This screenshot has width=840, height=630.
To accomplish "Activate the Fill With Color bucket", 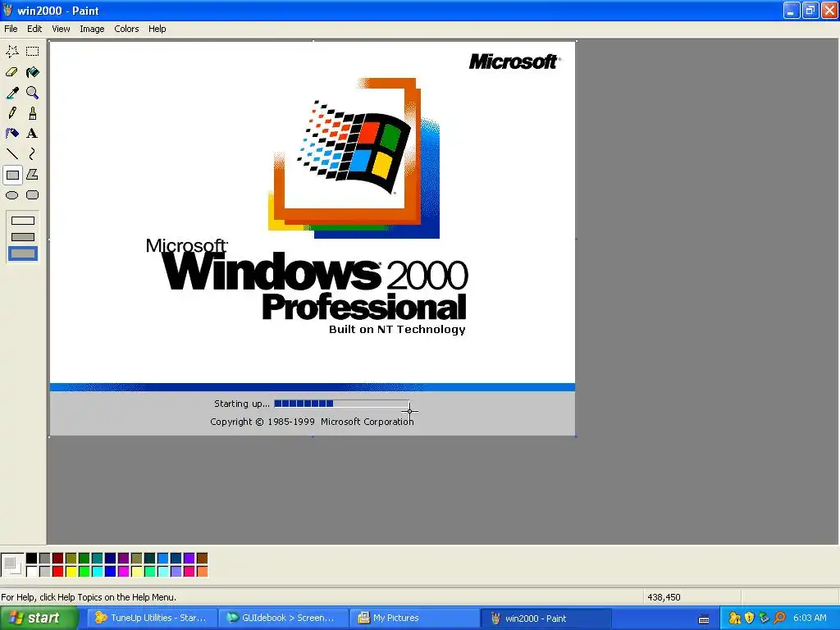I will (32, 72).
